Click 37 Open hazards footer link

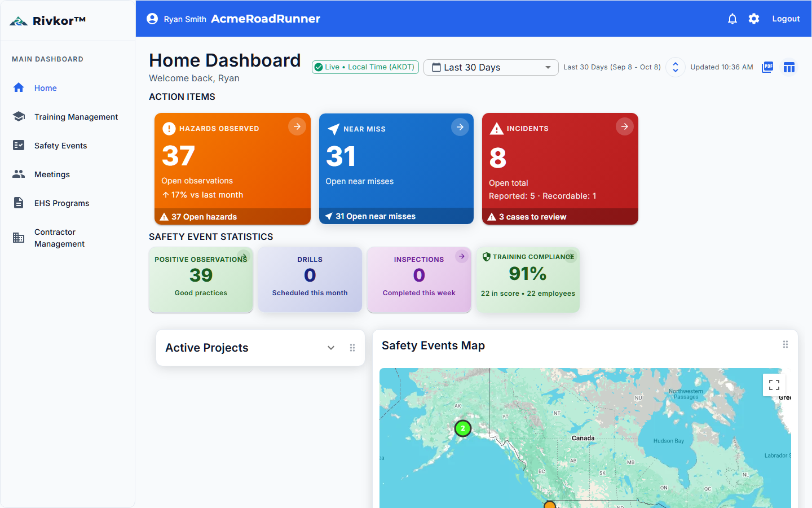pos(232,217)
